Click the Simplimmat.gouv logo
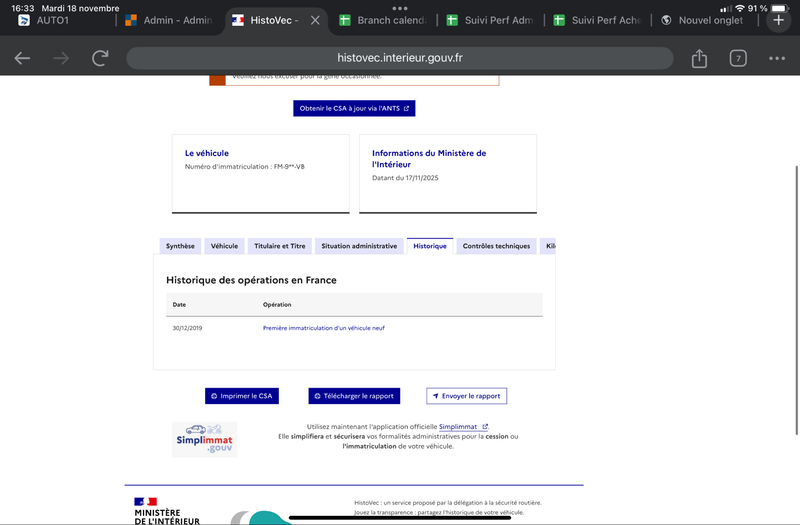The height and width of the screenshot is (525, 800). (204, 440)
